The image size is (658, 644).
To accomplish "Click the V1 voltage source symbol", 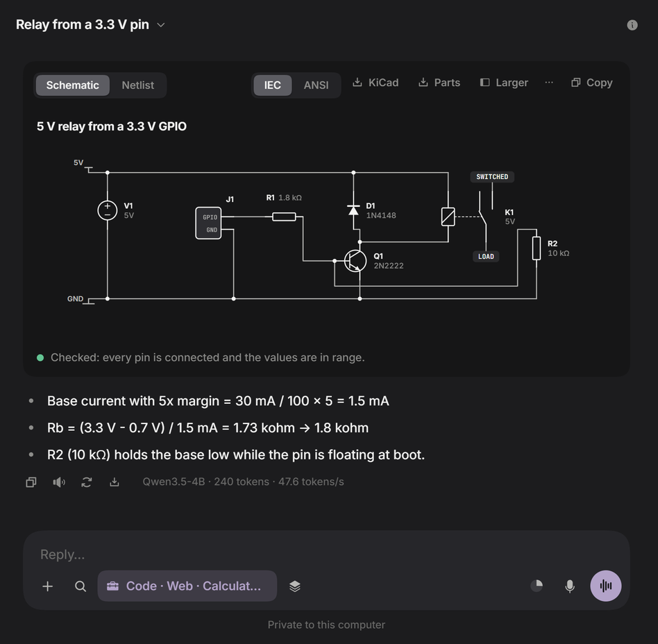I will click(x=108, y=210).
